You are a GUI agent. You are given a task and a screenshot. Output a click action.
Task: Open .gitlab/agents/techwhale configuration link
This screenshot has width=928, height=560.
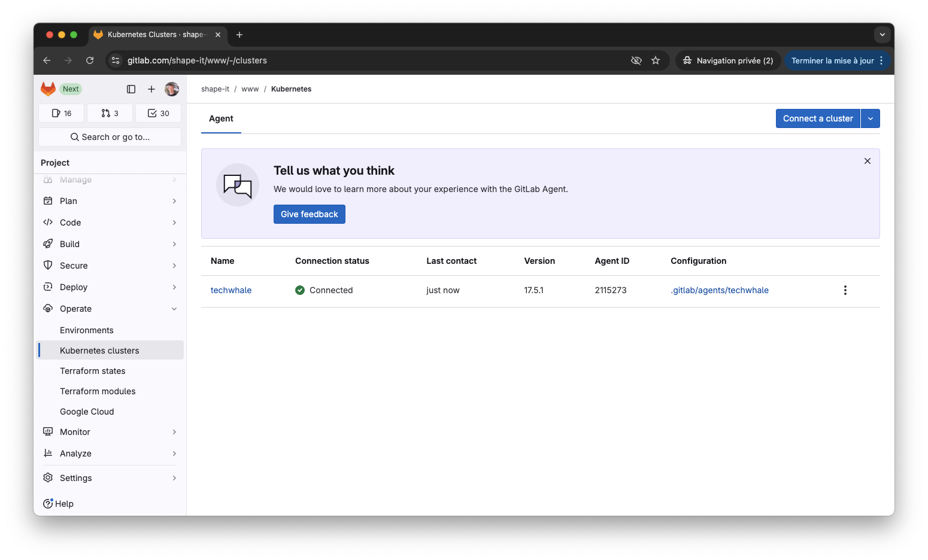click(x=720, y=290)
